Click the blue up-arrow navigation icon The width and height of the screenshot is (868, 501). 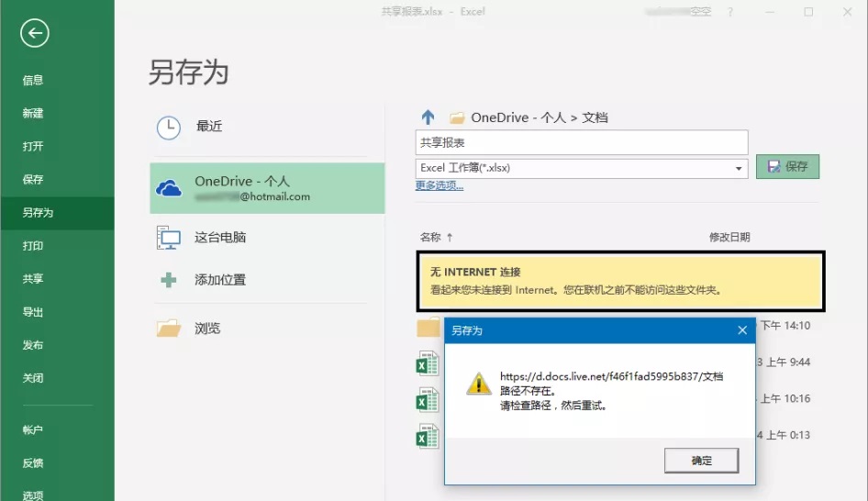[x=428, y=117]
